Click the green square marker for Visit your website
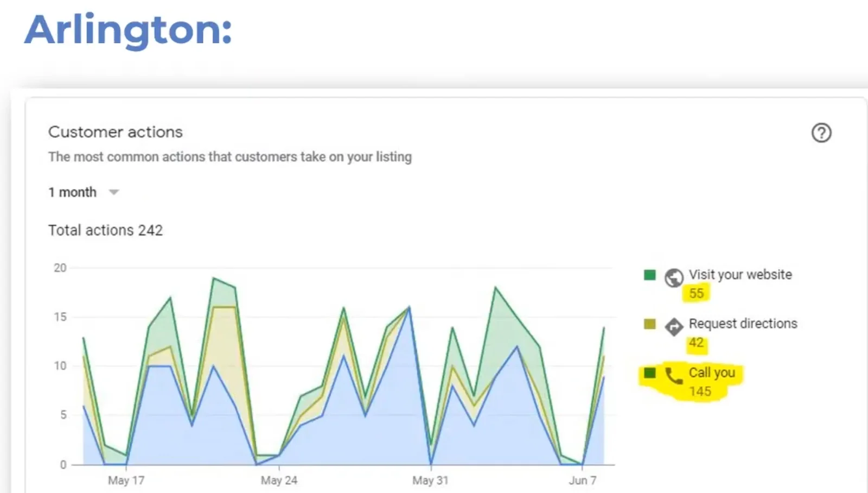The image size is (868, 493). coord(649,275)
